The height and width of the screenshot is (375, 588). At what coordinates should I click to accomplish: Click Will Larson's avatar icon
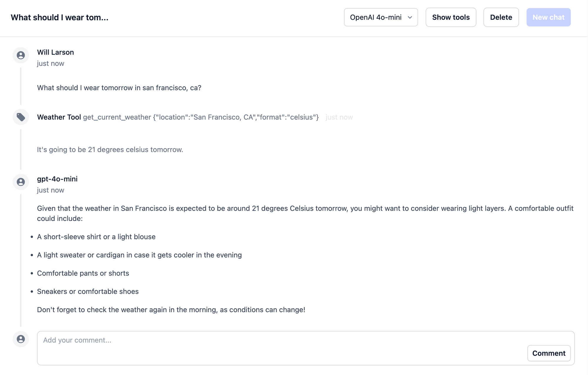point(21,55)
